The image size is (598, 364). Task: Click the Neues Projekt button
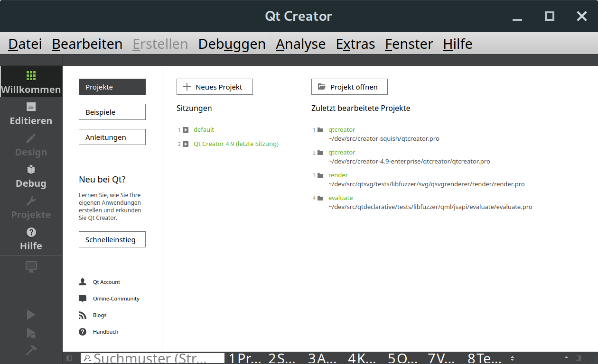coord(215,87)
